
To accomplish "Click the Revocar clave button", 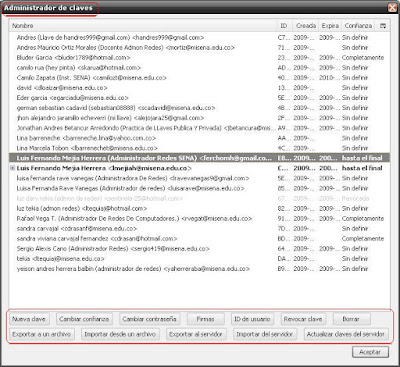I will pyautogui.click(x=303, y=319).
